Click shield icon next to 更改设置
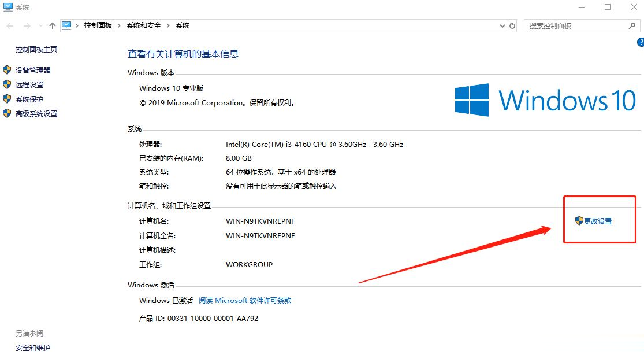The height and width of the screenshot is (362, 644). click(x=579, y=221)
